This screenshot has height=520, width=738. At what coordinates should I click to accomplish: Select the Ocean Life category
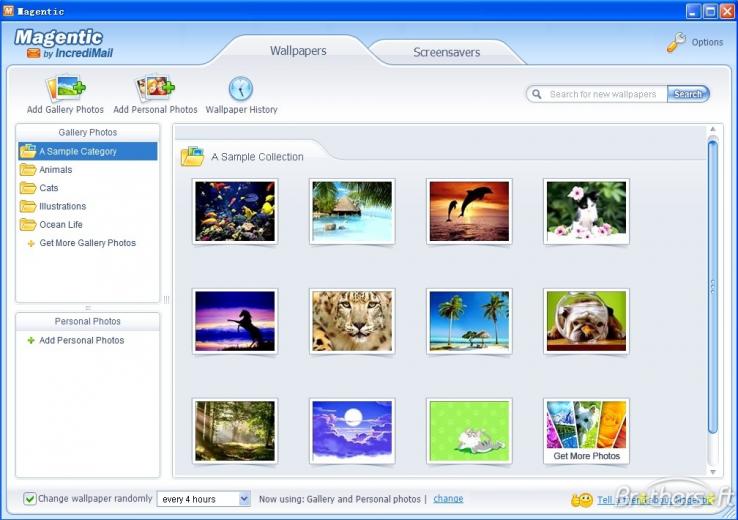(61, 224)
